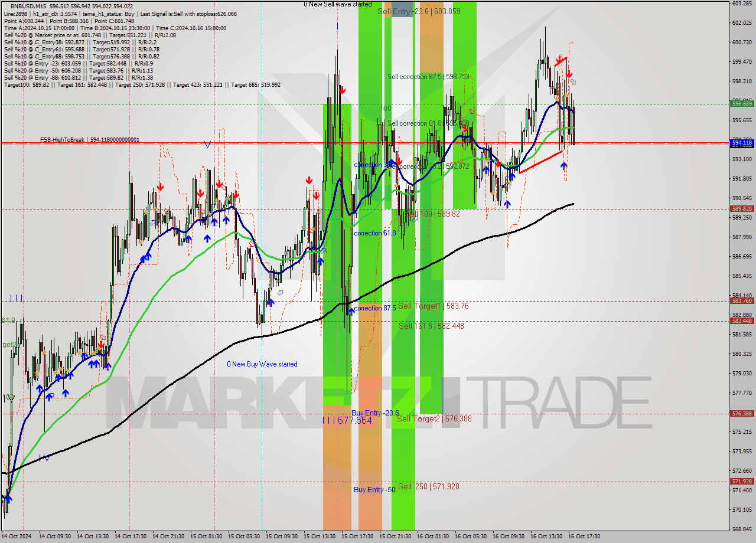Select the red 576.388 price tag on axis

coord(742,413)
